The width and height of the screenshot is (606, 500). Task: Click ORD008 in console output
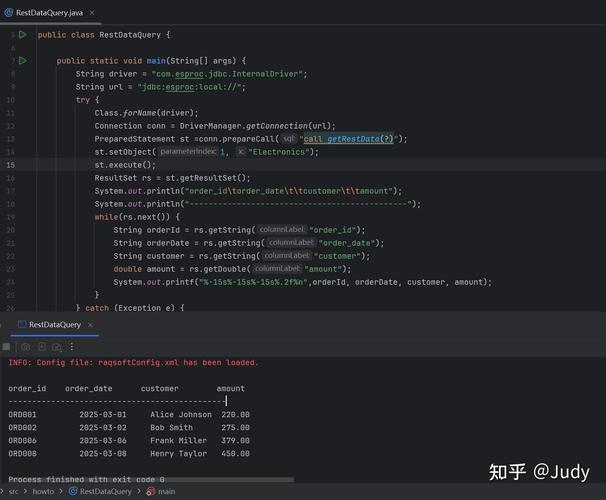click(22, 453)
